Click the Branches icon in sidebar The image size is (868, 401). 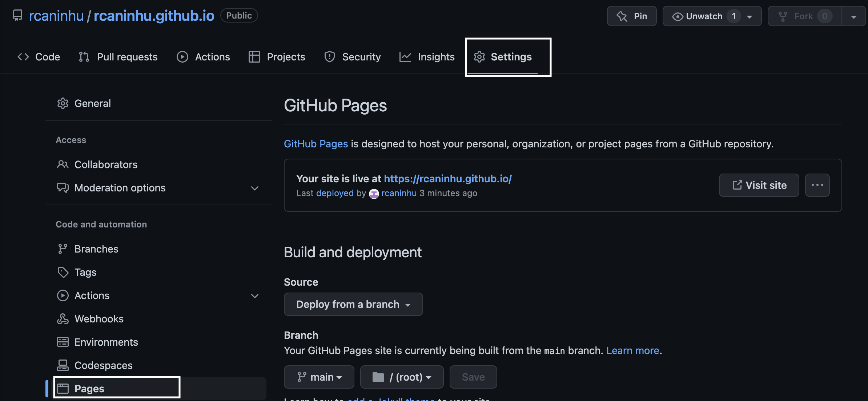coord(63,249)
